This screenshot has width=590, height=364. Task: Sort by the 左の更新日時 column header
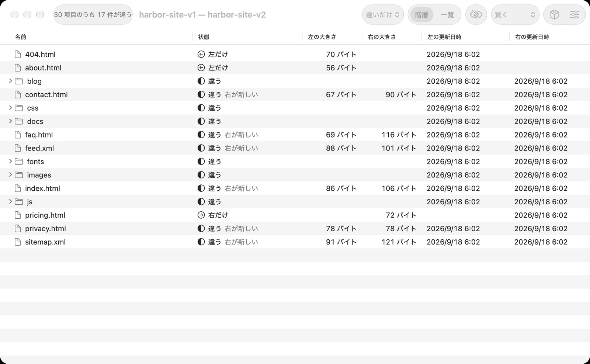pos(444,37)
